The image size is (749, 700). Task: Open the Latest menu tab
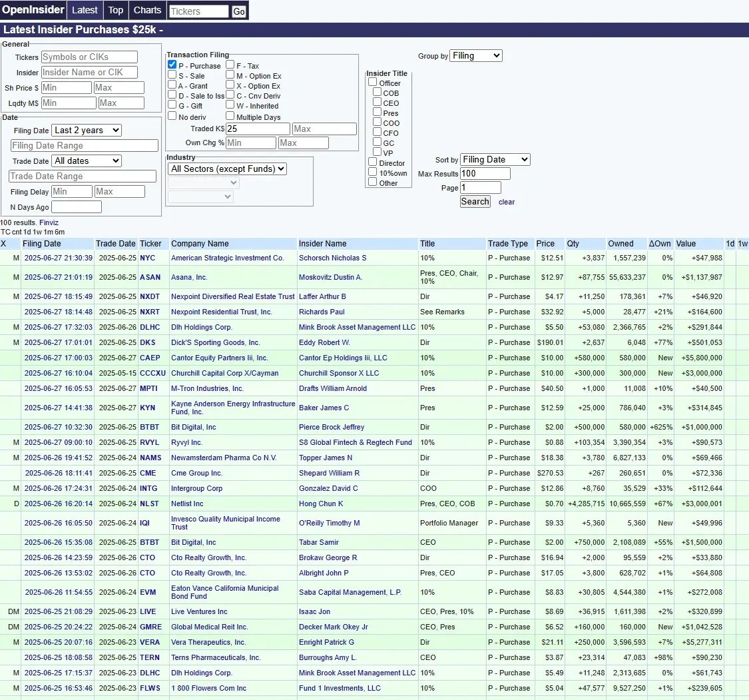[x=85, y=10]
